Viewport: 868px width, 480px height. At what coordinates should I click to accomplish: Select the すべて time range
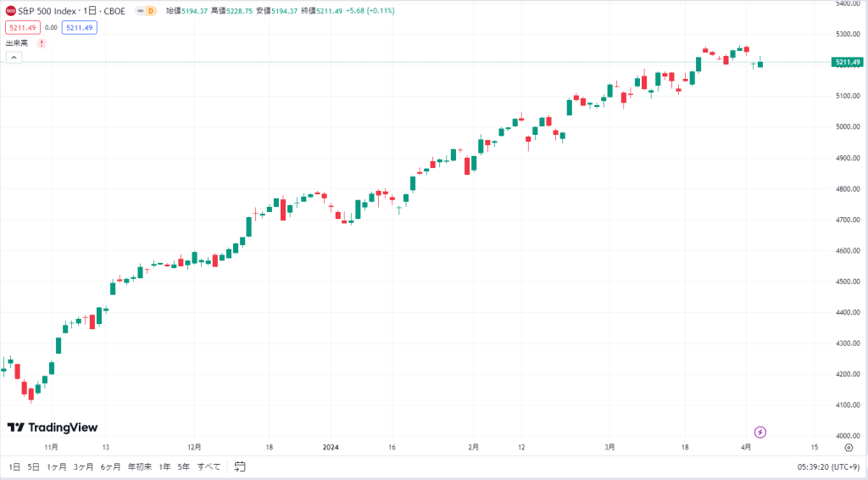pos(209,466)
